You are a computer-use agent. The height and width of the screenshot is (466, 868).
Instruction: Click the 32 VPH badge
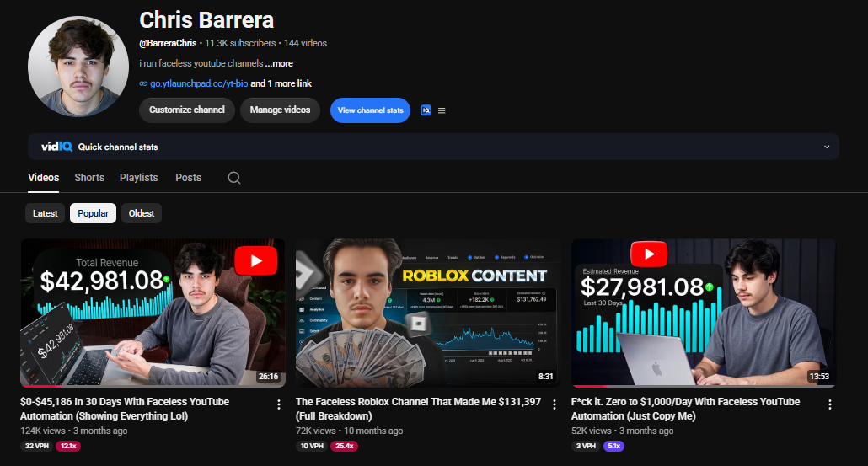point(36,446)
